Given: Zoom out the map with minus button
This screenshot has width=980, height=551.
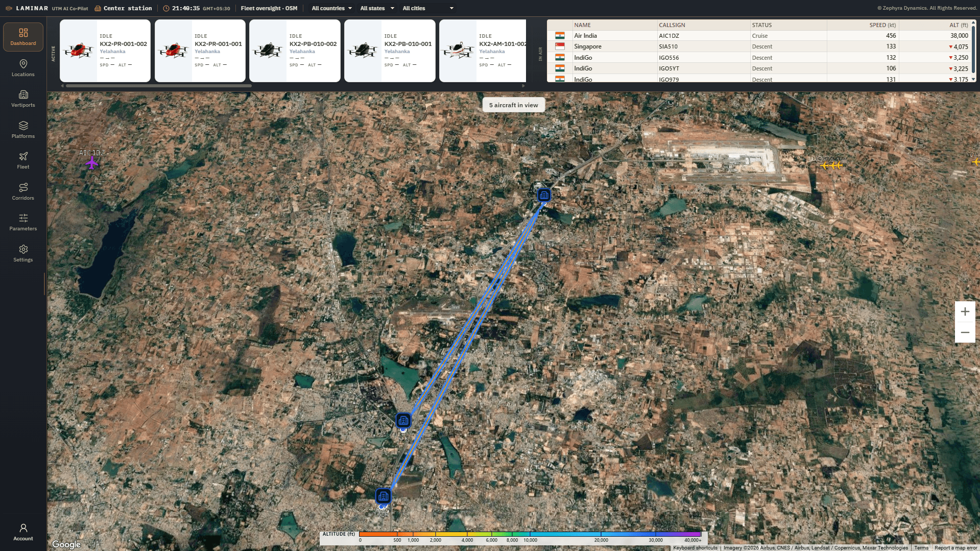Looking at the screenshot, I should tap(965, 332).
